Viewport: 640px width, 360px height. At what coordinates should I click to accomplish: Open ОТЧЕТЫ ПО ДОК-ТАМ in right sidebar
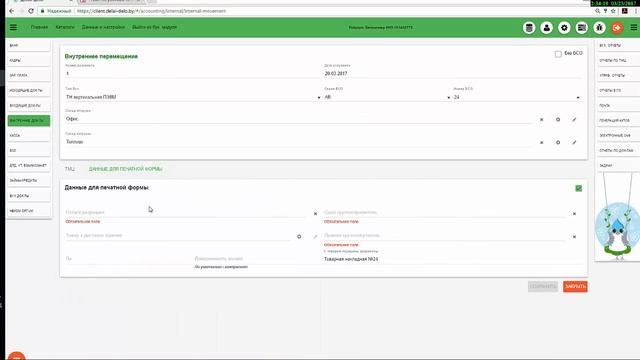pyautogui.click(x=618, y=150)
